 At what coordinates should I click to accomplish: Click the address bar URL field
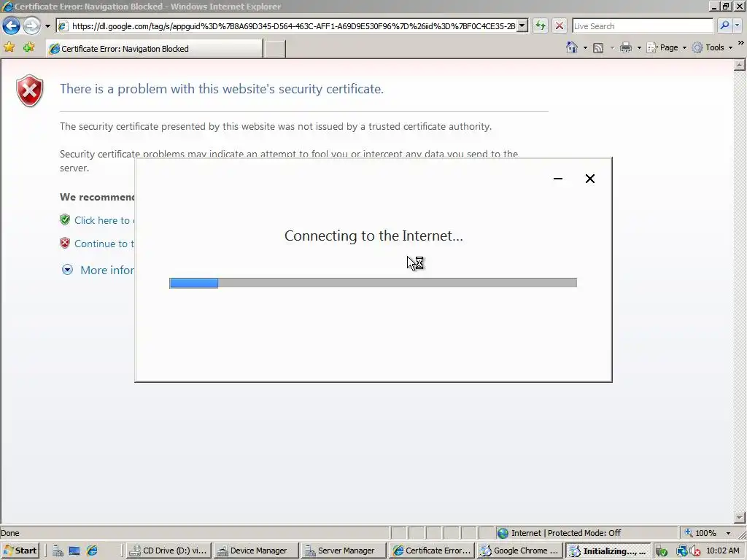pyautogui.click(x=293, y=26)
